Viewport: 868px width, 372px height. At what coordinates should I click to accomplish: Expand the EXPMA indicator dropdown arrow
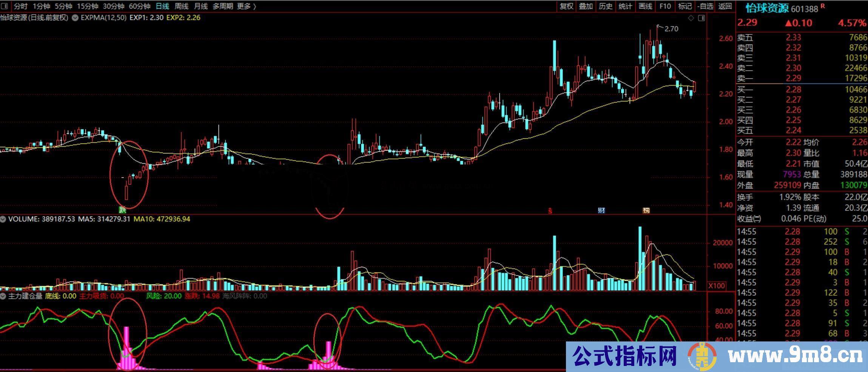click(75, 18)
